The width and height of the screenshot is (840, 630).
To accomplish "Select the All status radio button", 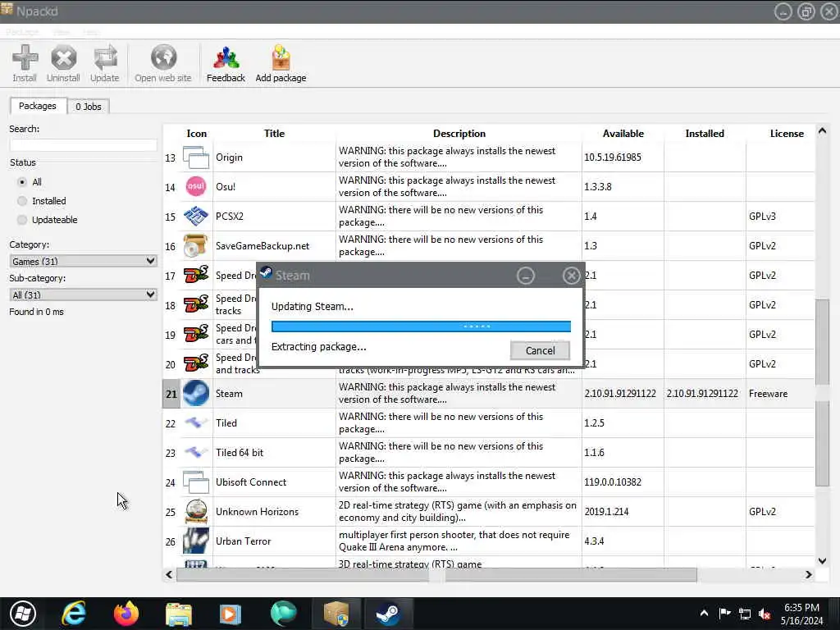I will [22, 182].
